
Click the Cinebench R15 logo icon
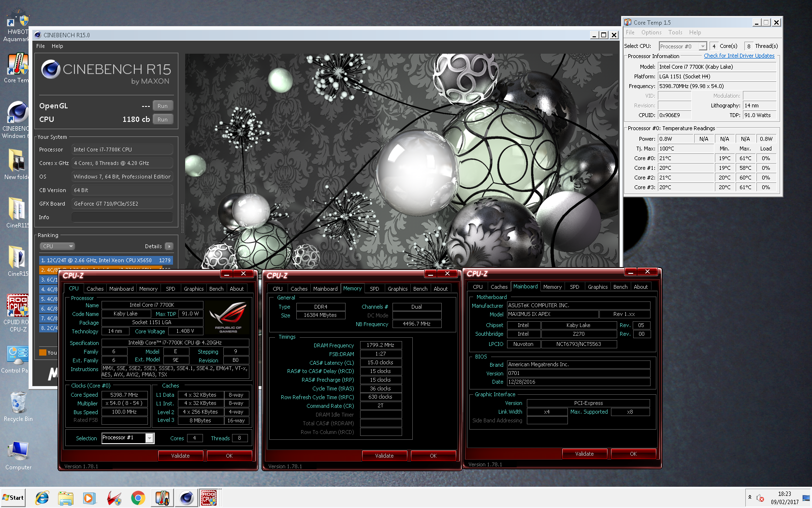pos(51,69)
